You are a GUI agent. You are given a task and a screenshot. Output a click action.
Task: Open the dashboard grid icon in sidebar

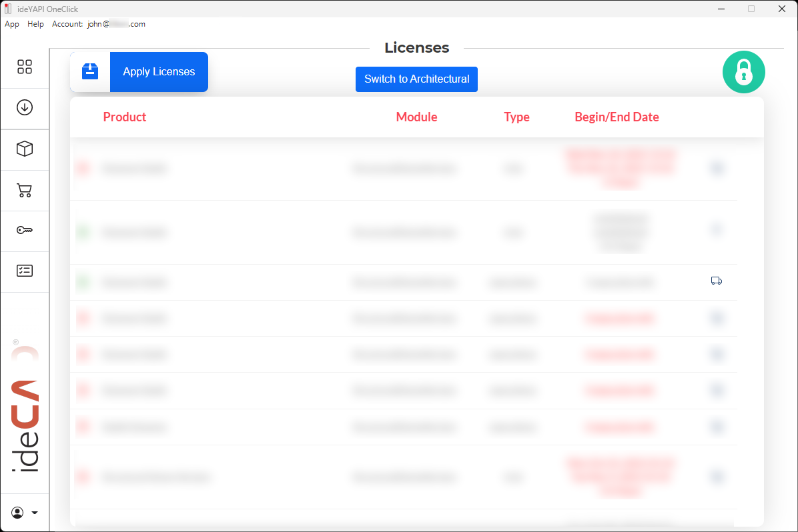tap(25, 67)
